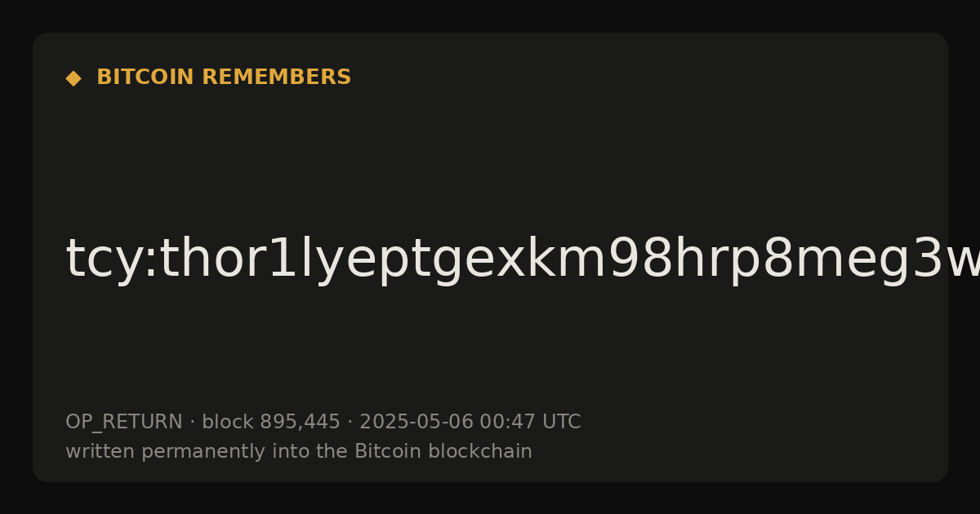Image resolution: width=980 pixels, height=514 pixels.
Task: Click the words Bitcoin blockchain in the caption
Action: click(x=443, y=451)
